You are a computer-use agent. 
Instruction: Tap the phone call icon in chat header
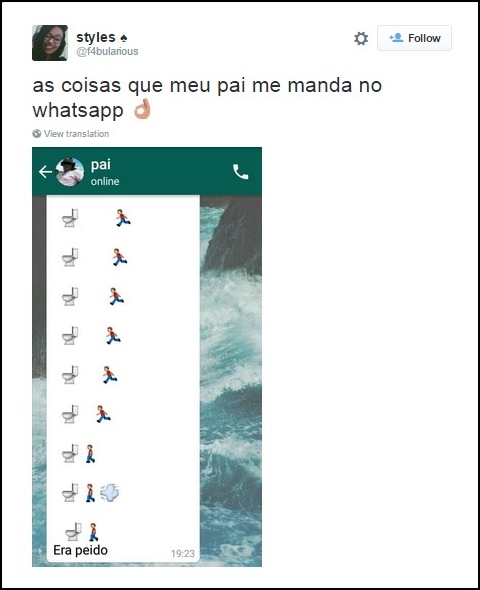[x=240, y=172]
